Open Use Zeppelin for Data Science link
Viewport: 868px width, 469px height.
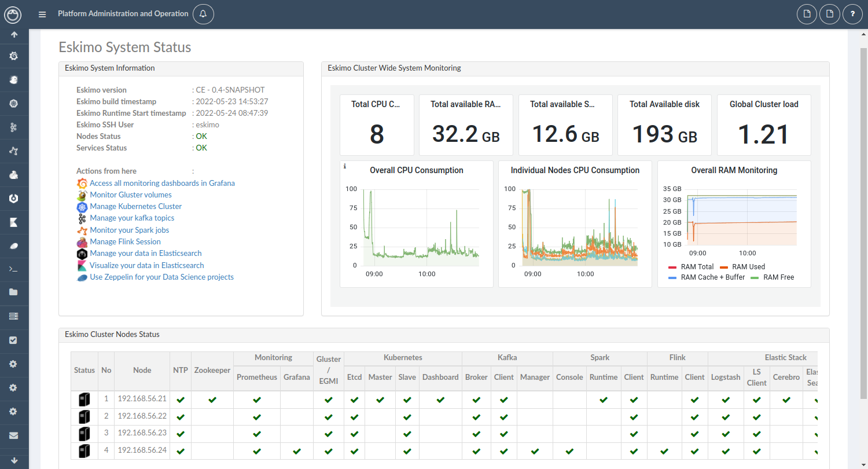click(162, 277)
